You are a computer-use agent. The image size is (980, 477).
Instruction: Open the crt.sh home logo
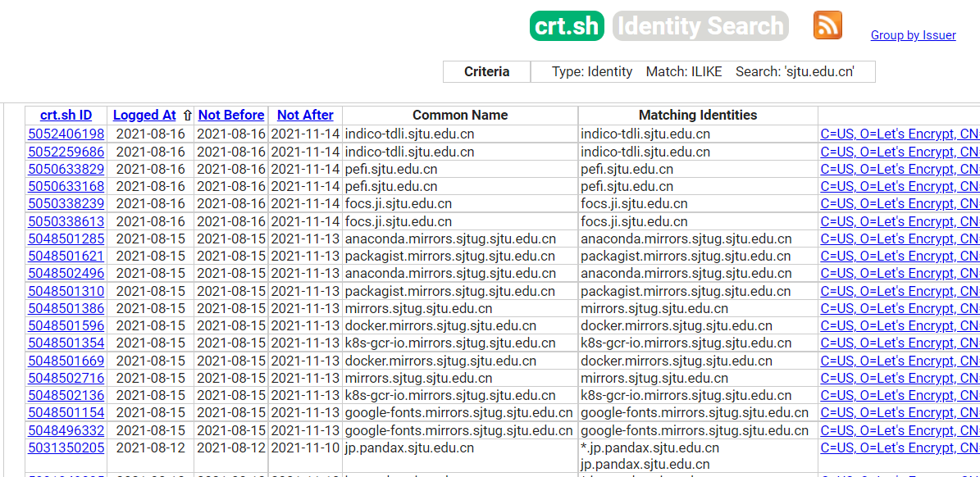click(x=567, y=26)
